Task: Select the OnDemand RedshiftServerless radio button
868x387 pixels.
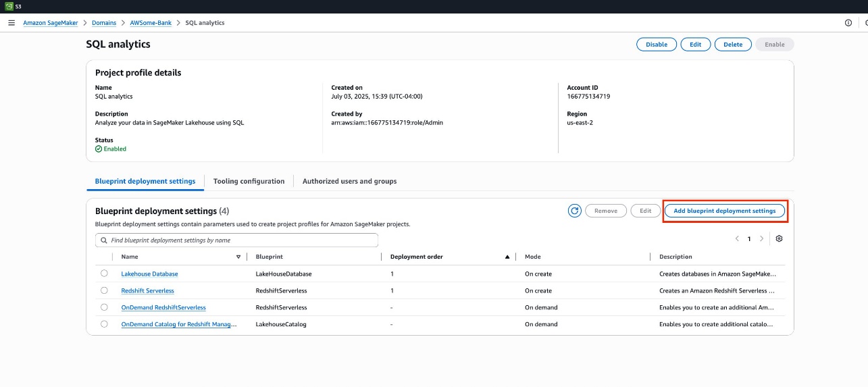Action: [x=104, y=307]
